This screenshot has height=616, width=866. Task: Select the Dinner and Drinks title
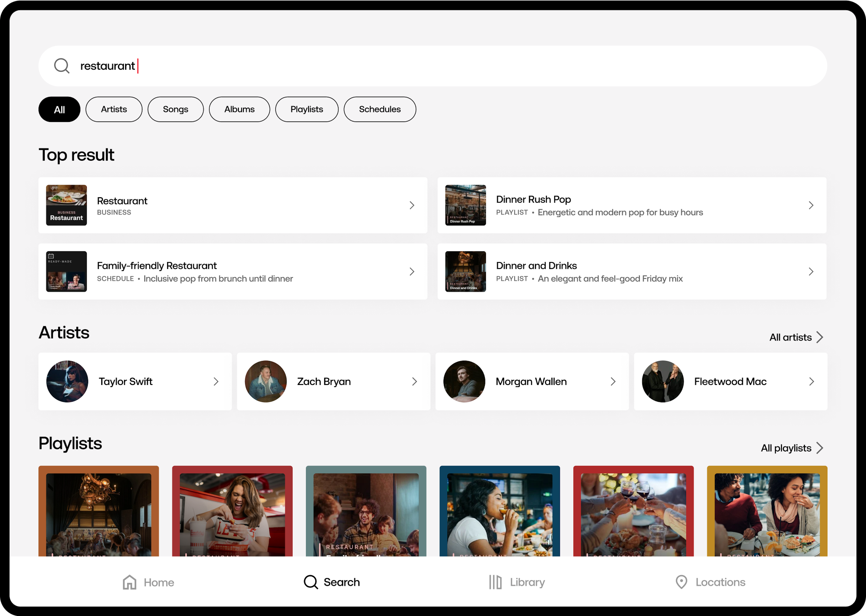pos(536,266)
